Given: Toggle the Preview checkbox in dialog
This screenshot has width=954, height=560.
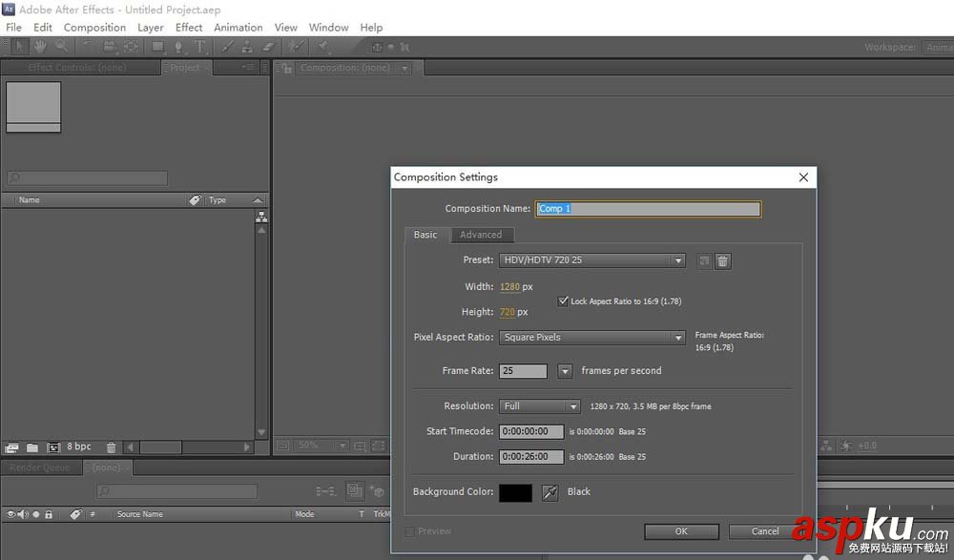Looking at the screenshot, I should (x=409, y=531).
